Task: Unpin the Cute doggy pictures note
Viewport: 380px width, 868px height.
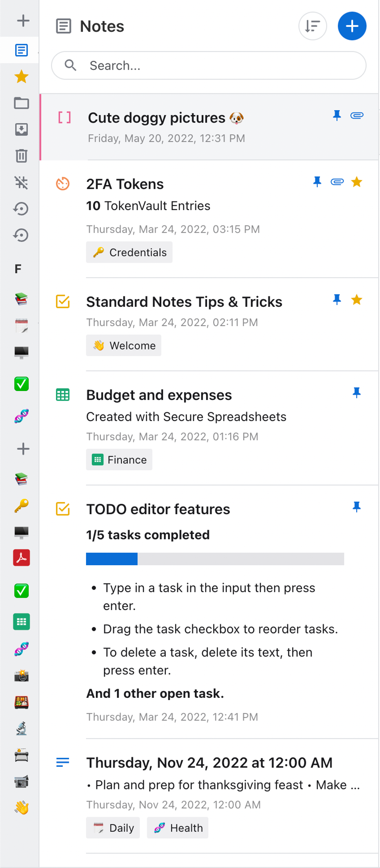Action: click(336, 116)
